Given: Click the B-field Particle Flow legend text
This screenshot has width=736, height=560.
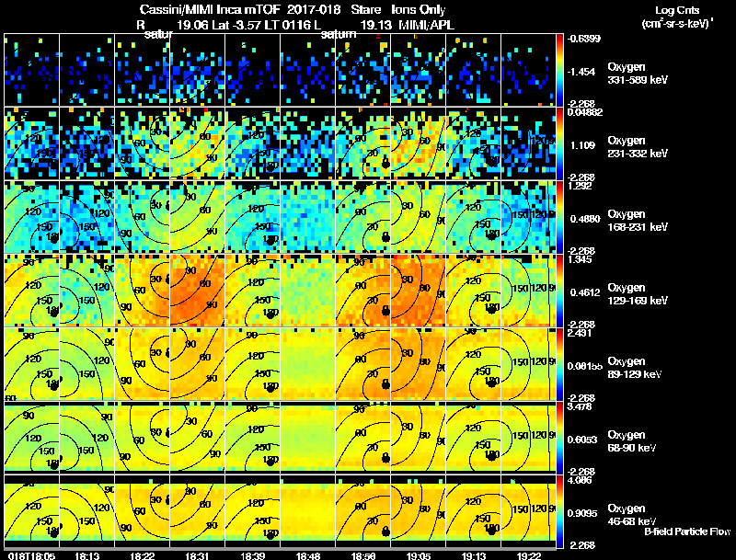Looking at the screenshot, I should pyautogui.click(x=687, y=531).
